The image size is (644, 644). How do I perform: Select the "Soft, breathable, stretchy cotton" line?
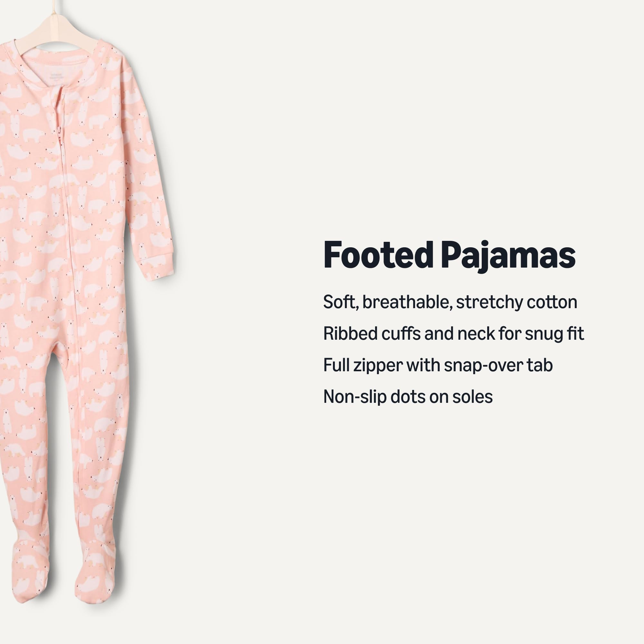[x=450, y=302]
